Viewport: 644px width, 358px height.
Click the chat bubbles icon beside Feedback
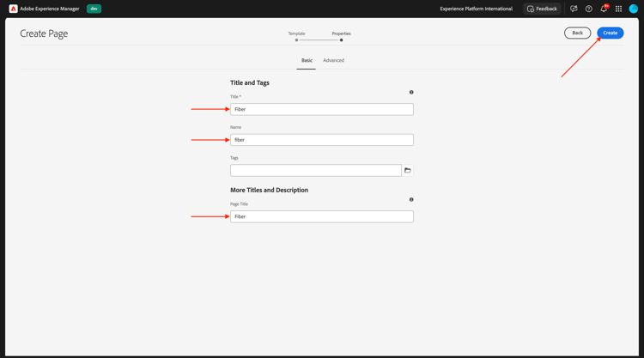point(574,9)
